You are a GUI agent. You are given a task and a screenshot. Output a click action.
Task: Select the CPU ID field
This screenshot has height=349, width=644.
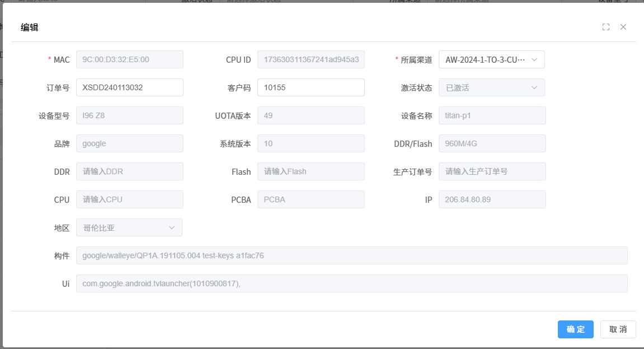point(311,59)
